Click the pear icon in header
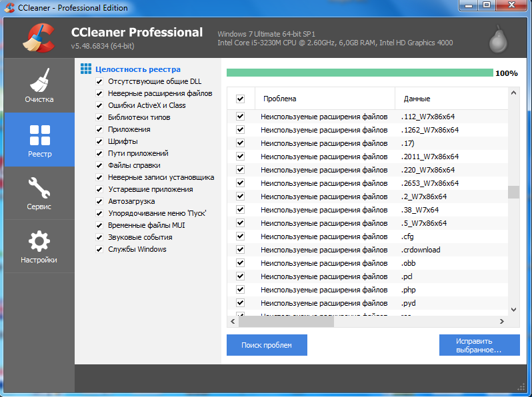532x397 pixels. click(x=498, y=39)
